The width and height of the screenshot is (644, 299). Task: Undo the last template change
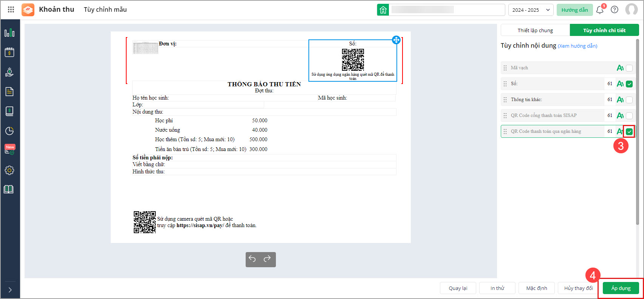coord(252,259)
